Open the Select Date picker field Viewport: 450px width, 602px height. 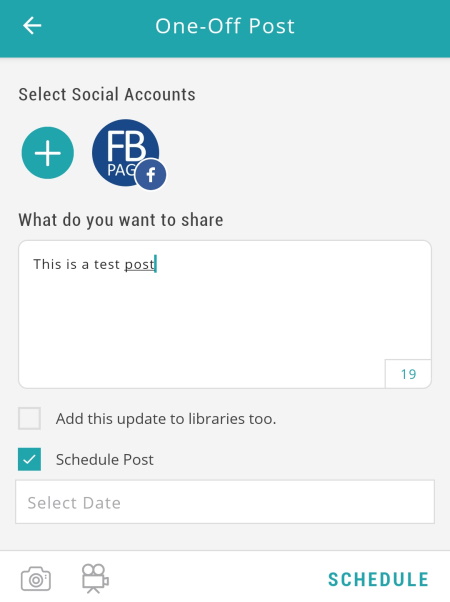click(x=225, y=502)
